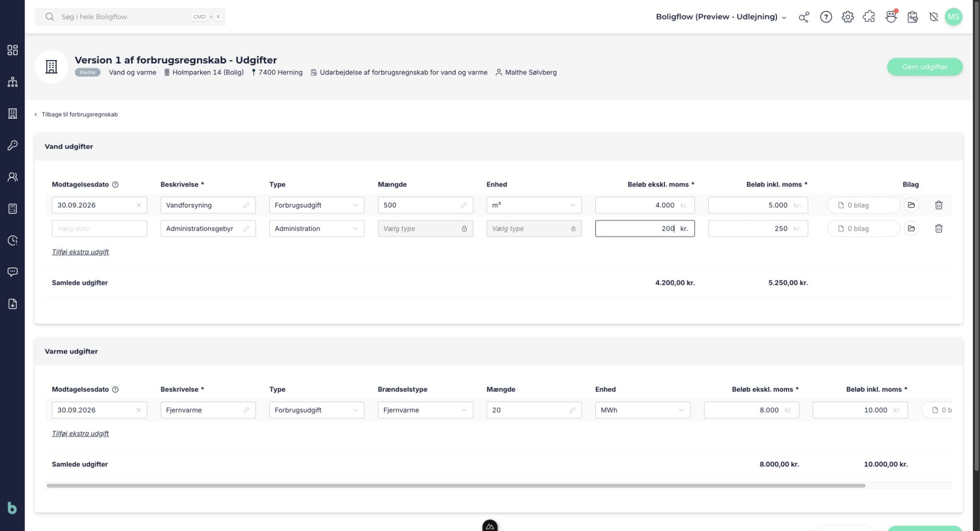Viewport: 980px width, 531px height.
Task: Open the organization hierarchy sidebar icon
Action: click(x=12, y=82)
